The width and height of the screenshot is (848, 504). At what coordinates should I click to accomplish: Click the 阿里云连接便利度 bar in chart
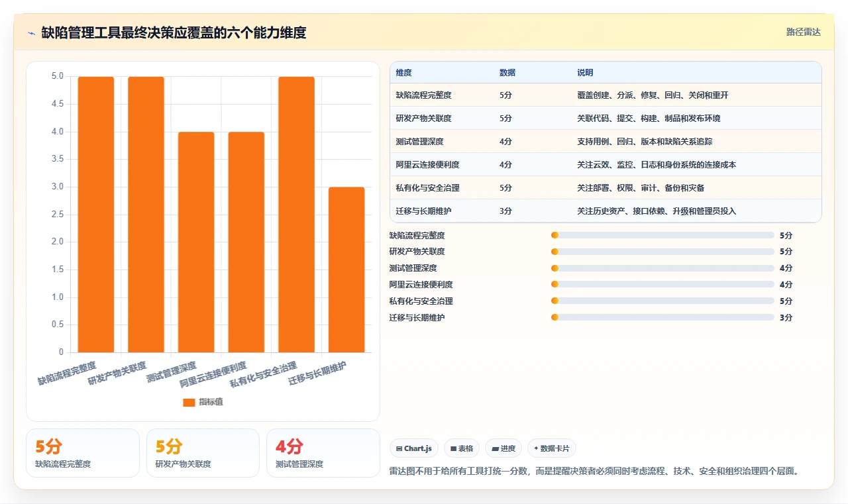pos(246,242)
